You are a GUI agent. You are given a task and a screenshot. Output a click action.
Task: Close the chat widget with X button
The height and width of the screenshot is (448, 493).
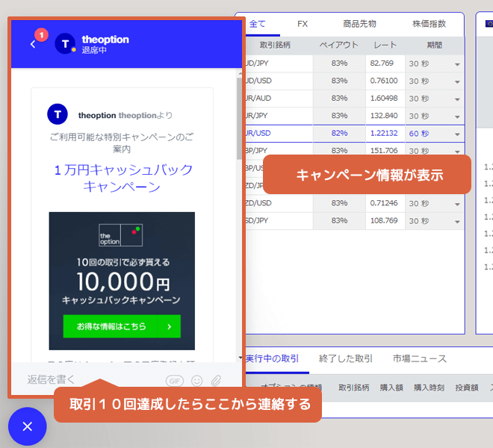[28, 426]
